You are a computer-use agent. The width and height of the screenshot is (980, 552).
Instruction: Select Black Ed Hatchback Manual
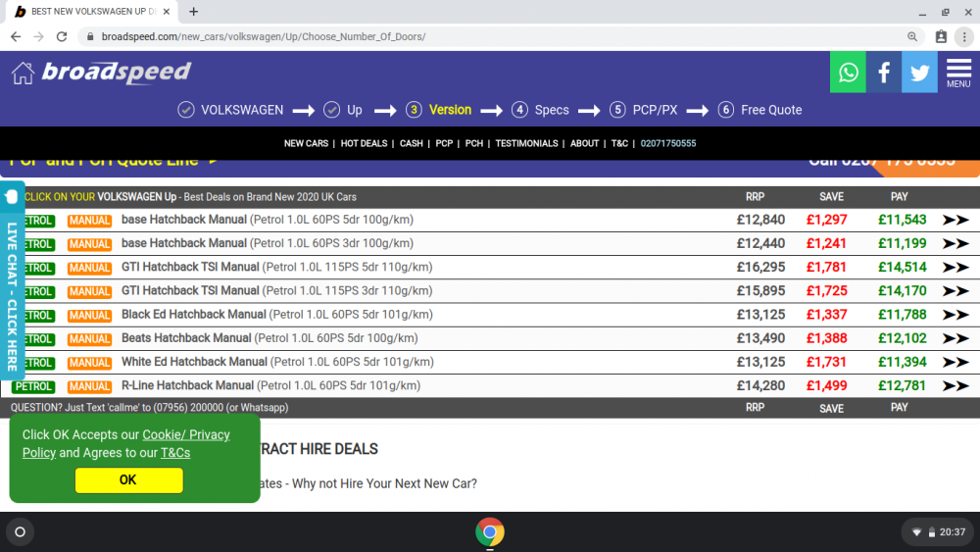[490, 315]
